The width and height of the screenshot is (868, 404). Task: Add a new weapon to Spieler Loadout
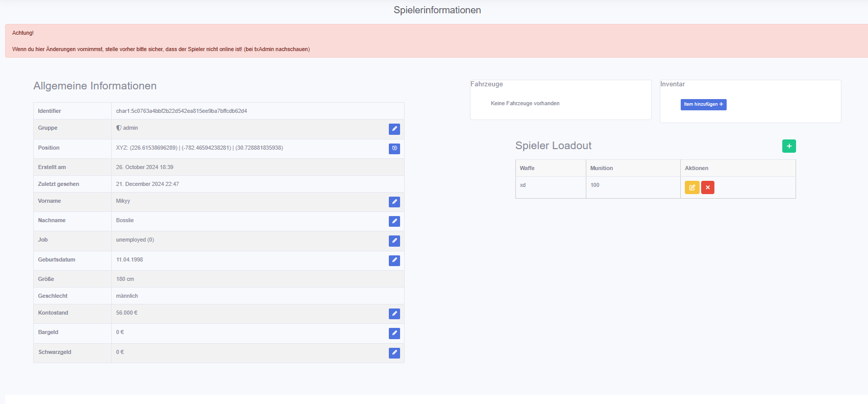(x=788, y=146)
